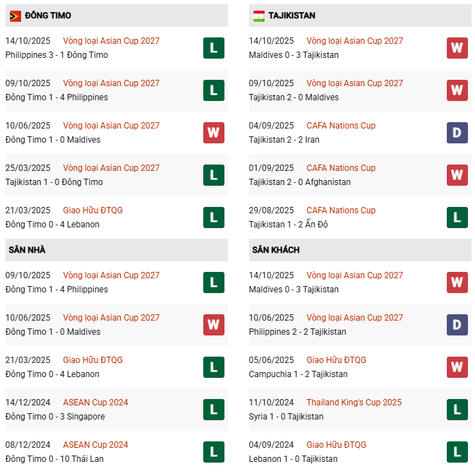The width and height of the screenshot is (475, 476).
Task: Click the L badge for Tajikistan 1 - 2 Ấn Độ
Action: point(457,218)
